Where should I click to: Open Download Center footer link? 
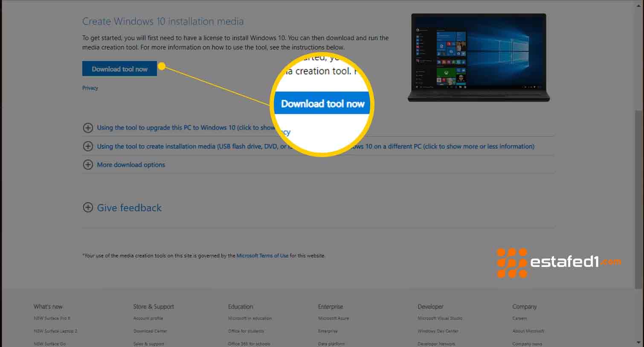point(150,331)
